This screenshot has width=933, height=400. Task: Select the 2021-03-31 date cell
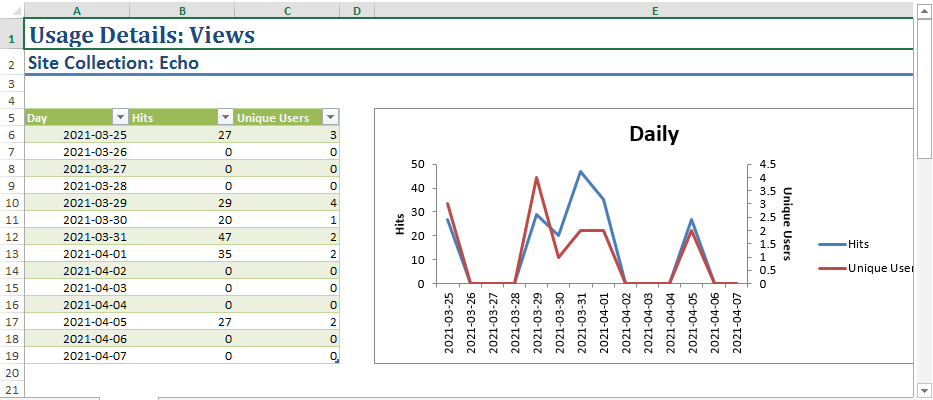(x=77, y=237)
